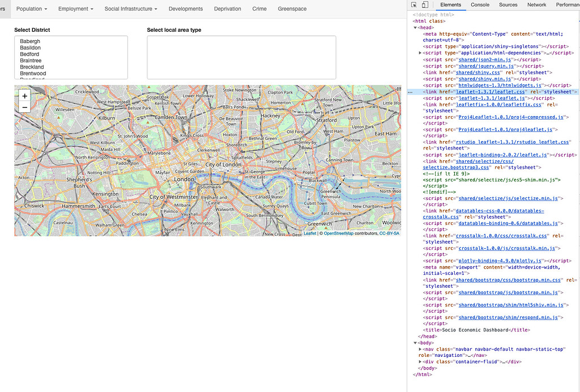Click the Select local area type box
Viewport: 580px width, 392px height.
[241, 57]
